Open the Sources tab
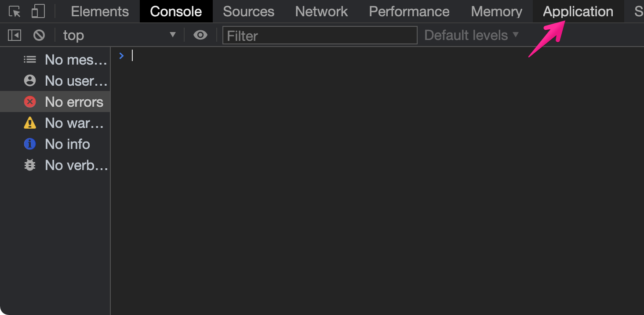Screen dimensions: 644x315 pos(248,11)
